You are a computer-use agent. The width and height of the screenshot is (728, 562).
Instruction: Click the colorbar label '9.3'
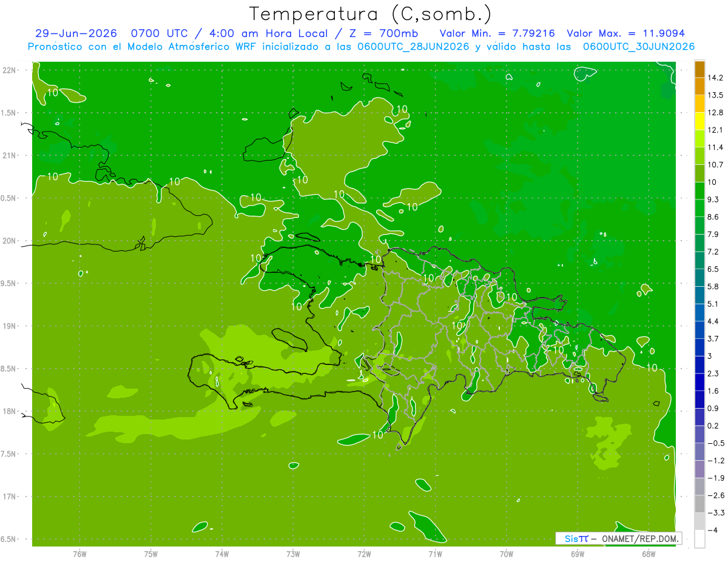[x=713, y=199]
